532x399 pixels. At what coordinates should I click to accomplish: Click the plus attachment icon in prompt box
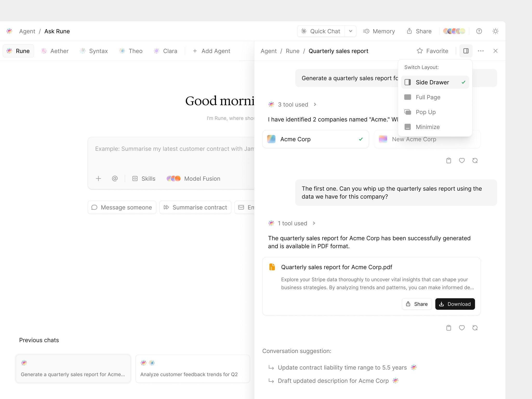click(x=98, y=178)
